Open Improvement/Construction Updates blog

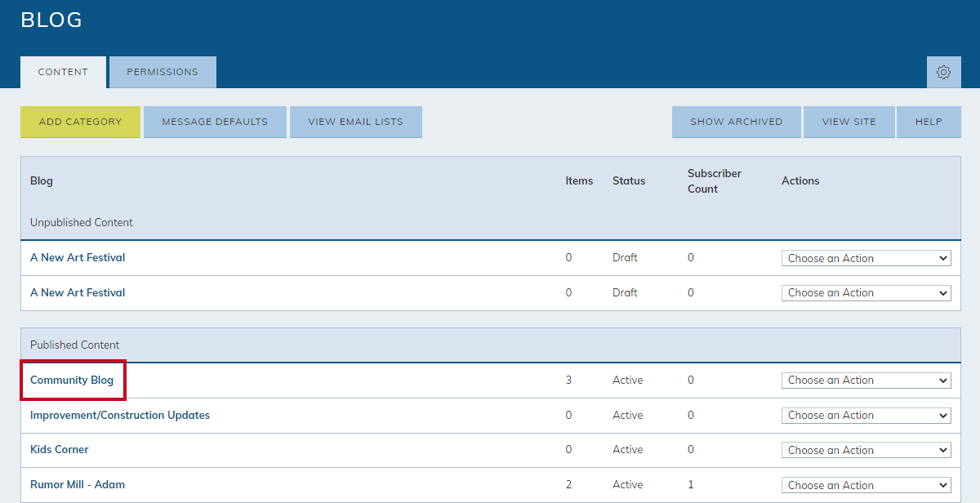click(120, 415)
